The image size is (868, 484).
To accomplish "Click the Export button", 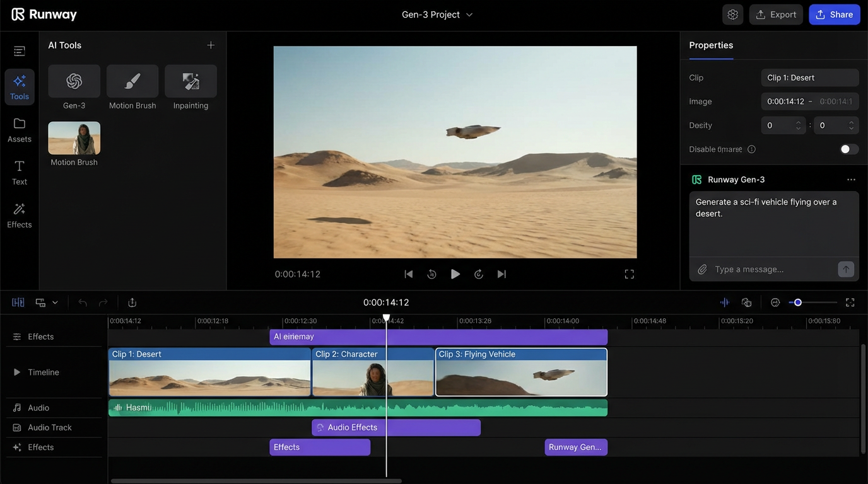I will tap(776, 14).
